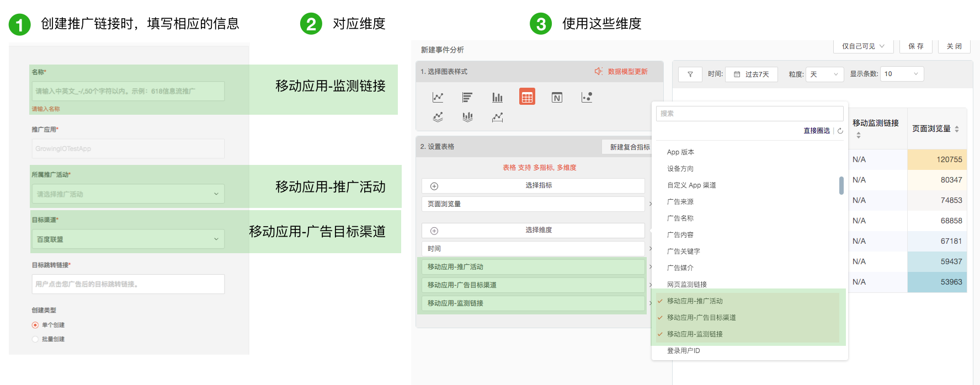The height and width of the screenshot is (385, 980).
Task: Select the horizontal bar chart icon
Action: (x=467, y=98)
